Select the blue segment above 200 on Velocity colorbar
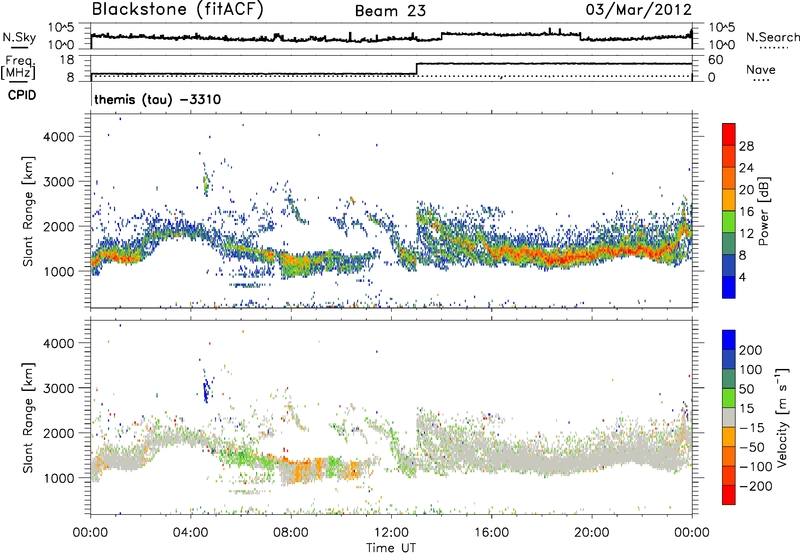The height and width of the screenshot is (554, 800). tap(729, 340)
